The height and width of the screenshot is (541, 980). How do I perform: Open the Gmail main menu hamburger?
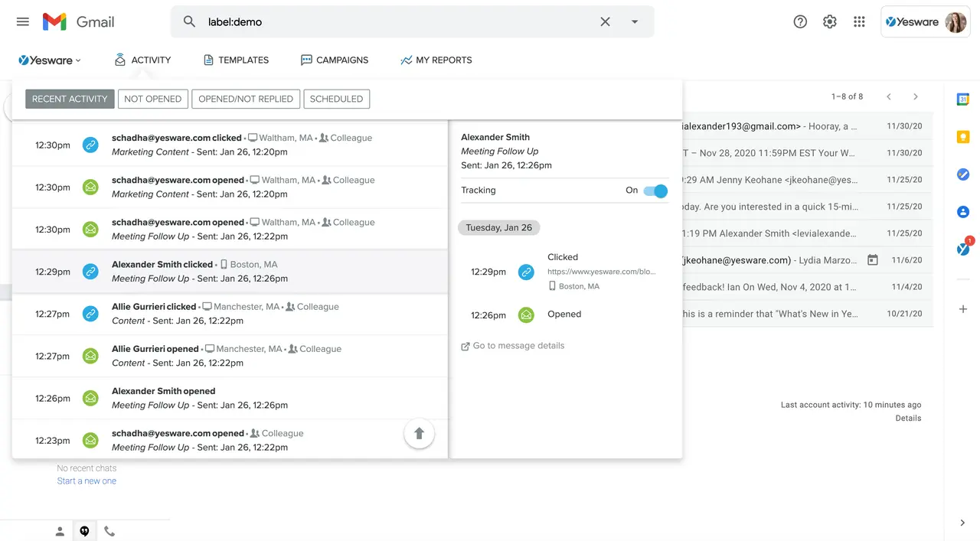click(x=23, y=21)
